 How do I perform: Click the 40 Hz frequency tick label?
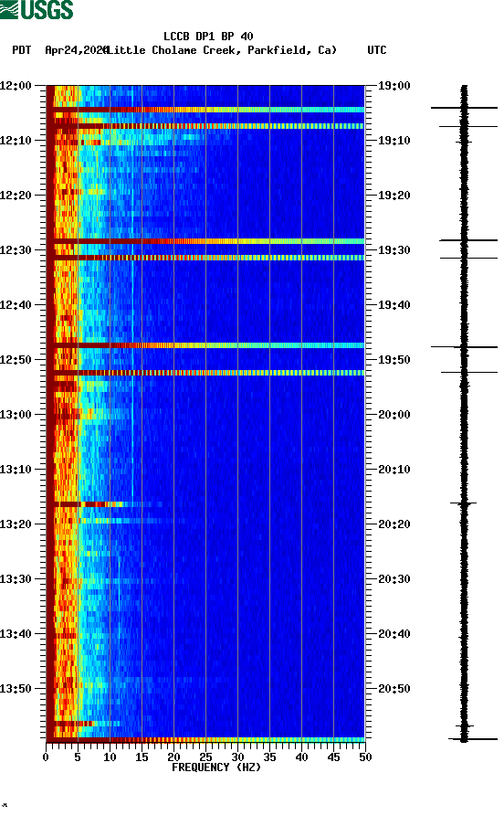(302, 757)
